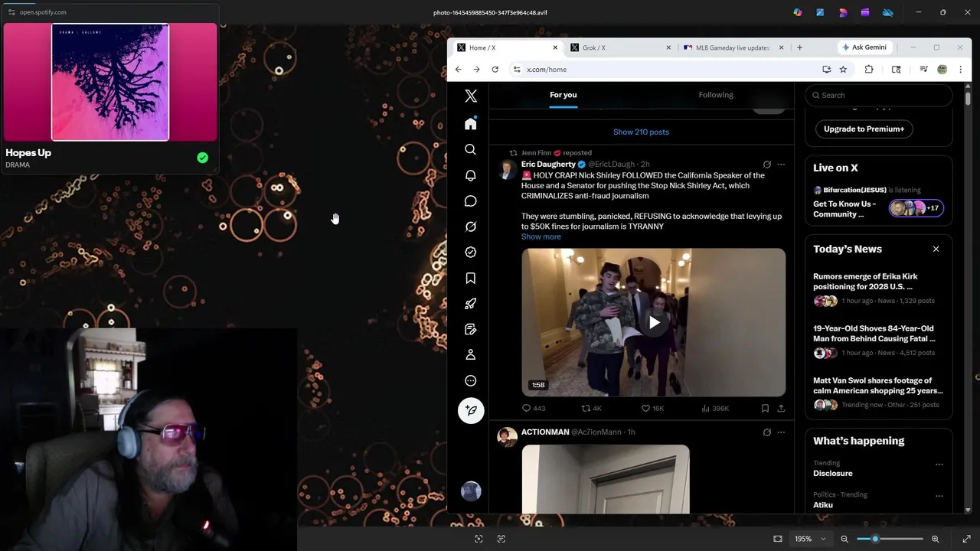
Task: Repost Eric Daugherty post (4K)
Action: [591, 409]
